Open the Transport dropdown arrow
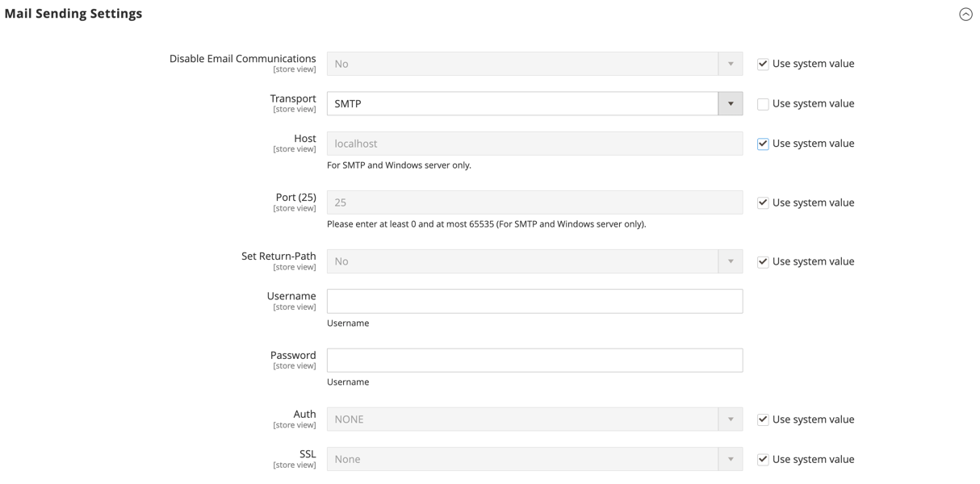This screenshot has height=484, width=980. (730, 103)
